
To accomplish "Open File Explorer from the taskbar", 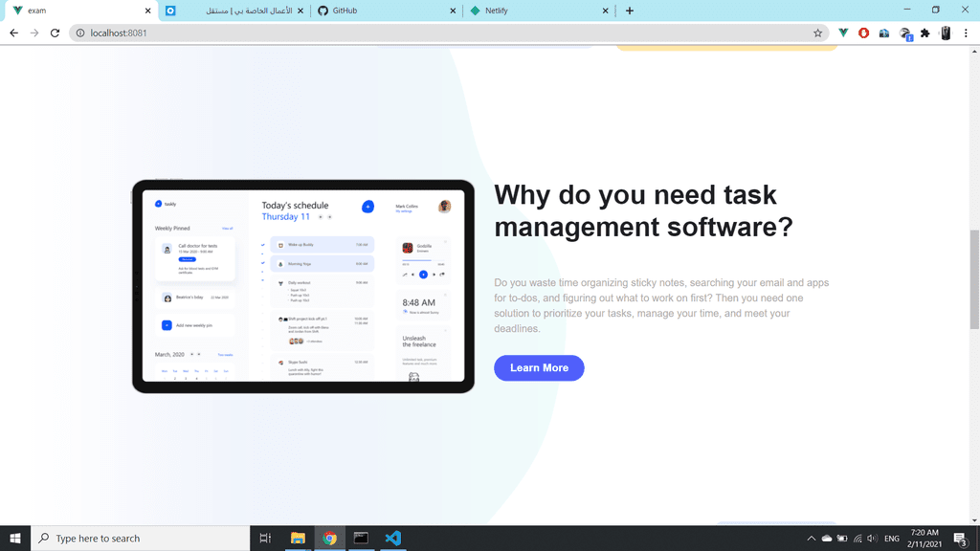I will point(298,538).
